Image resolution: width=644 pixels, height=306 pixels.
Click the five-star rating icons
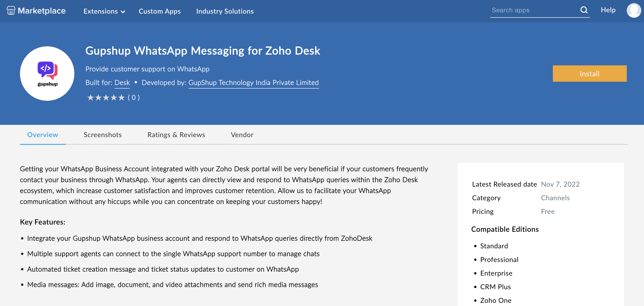point(106,98)
